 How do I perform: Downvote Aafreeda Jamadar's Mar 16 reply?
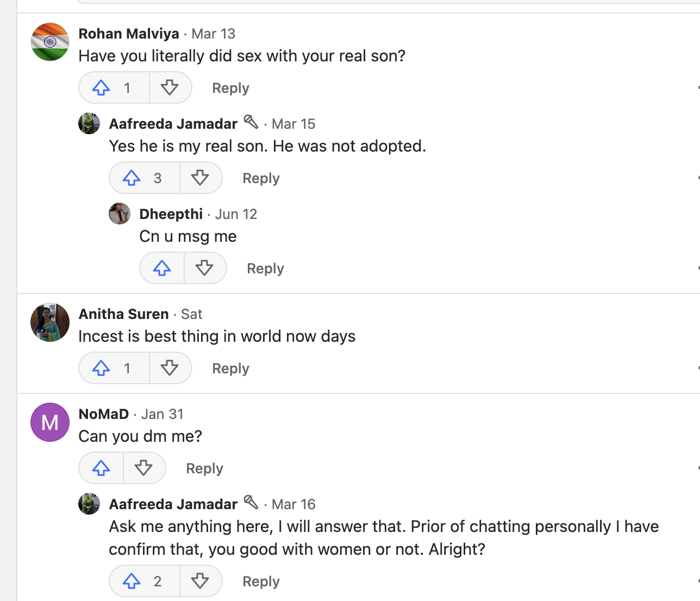[200, 581]
